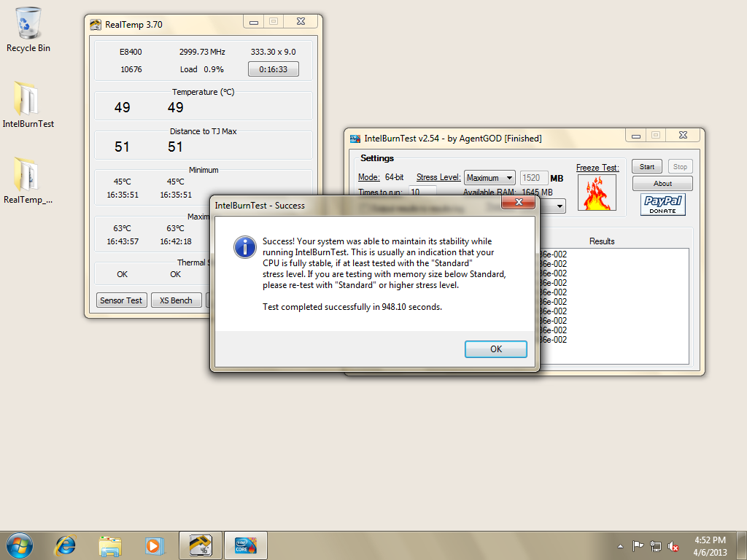Open the Windows Start orb
Image resolution: width=747 pixels, height=560 pixels.
click(20, 545)
